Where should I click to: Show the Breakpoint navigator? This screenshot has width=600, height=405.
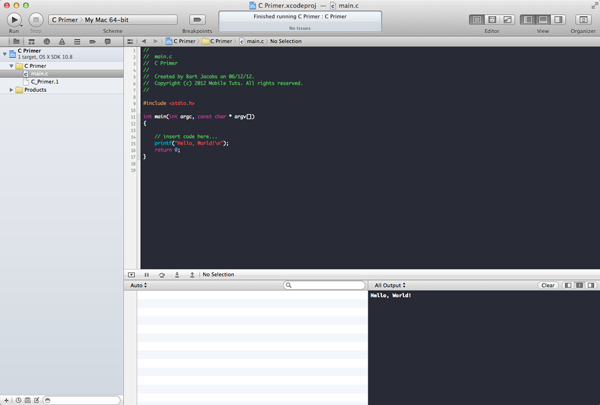(93, 41)
